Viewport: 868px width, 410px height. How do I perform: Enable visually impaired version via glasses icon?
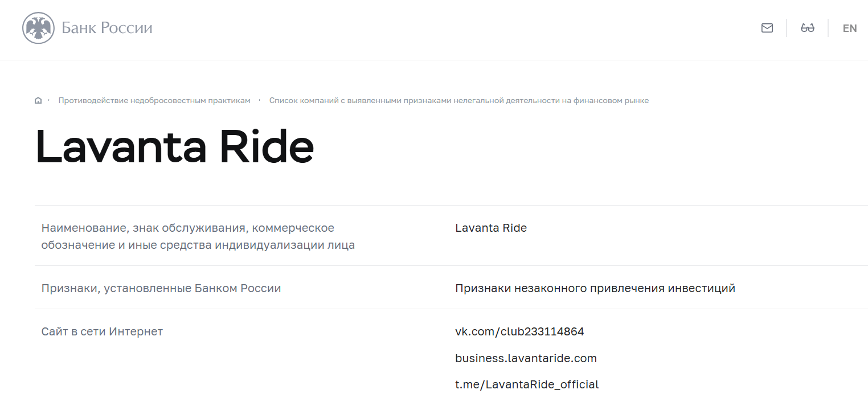[808, 28]
